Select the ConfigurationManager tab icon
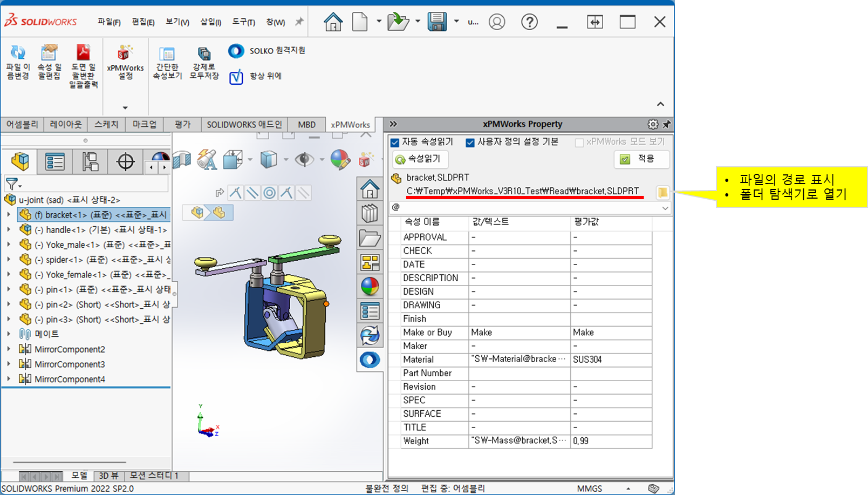This screenshot has width=868, height=495. click(90, 161)
